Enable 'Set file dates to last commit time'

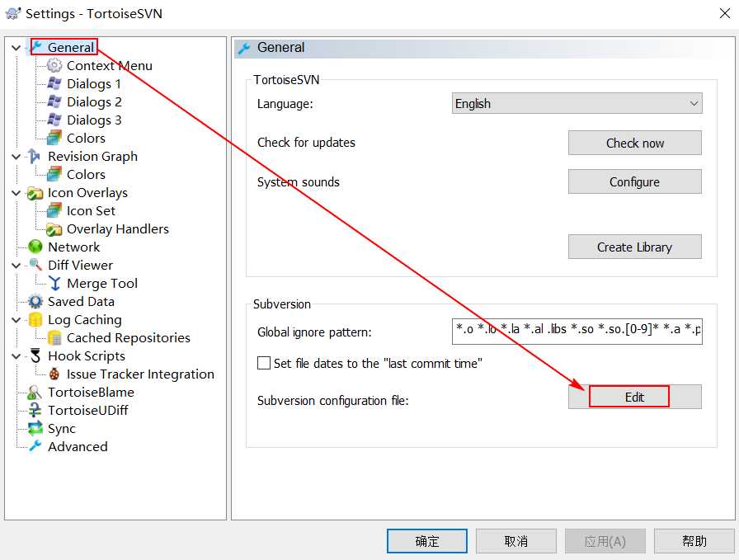(264, 363)
